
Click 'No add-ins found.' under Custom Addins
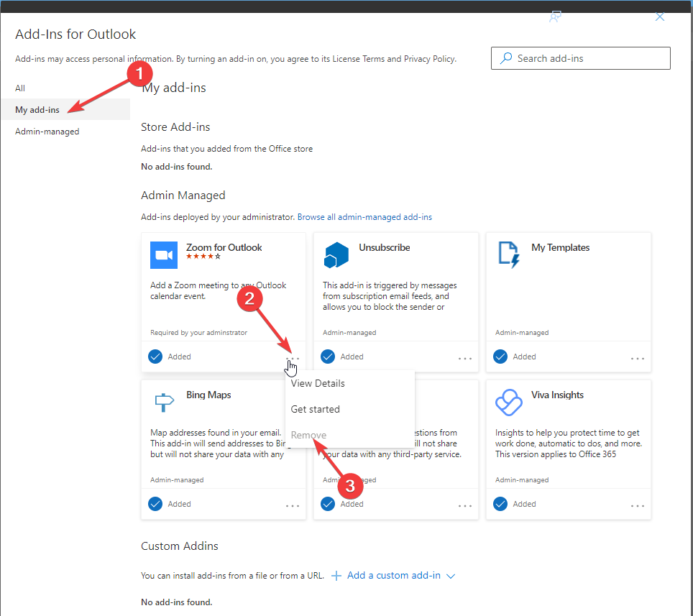176,602
